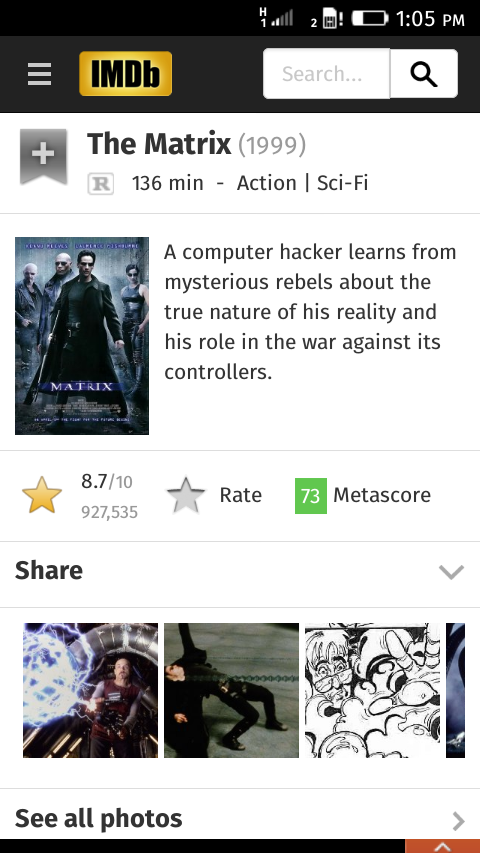This screenshot has width=480, height=853.
Task: Open the black-and-white comic sketch thumbnail
Action: [x=372, y=690]
